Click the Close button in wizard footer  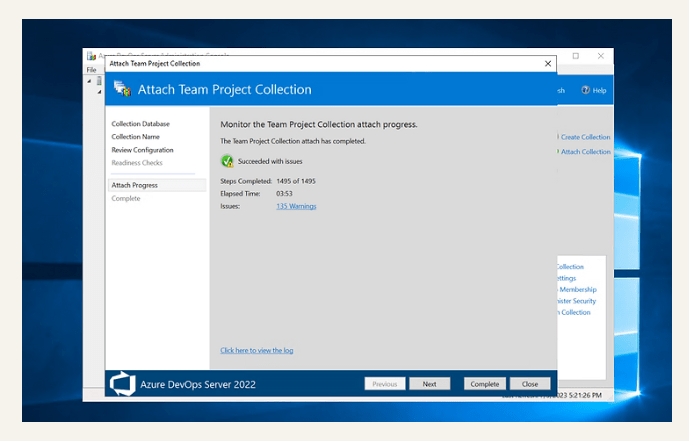(530, 384)
